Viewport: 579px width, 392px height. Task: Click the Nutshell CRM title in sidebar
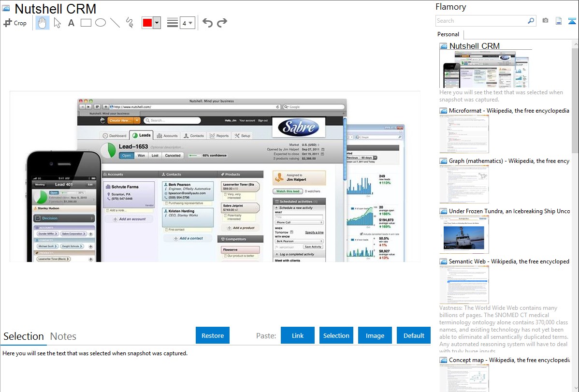click(475, 46)
